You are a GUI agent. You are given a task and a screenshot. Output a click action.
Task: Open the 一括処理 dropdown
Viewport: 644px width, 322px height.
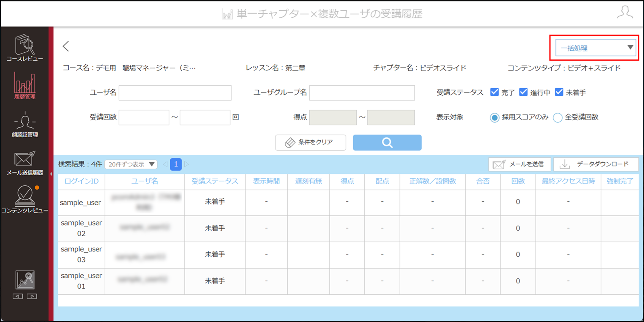(x=596, y=48)
